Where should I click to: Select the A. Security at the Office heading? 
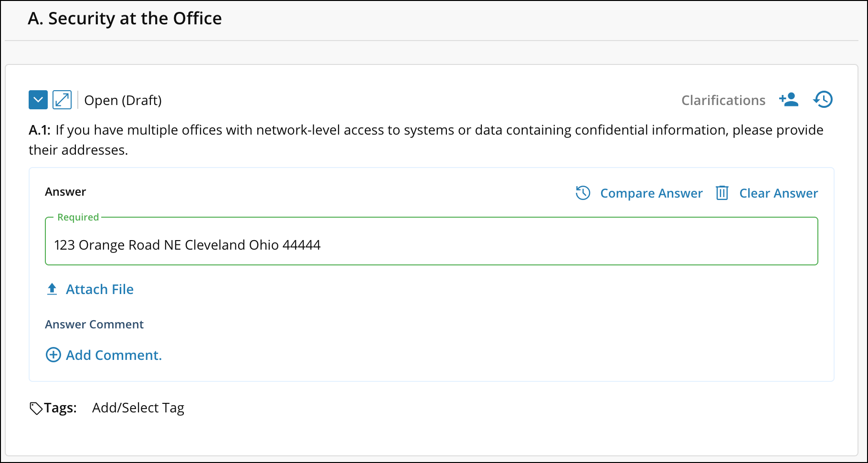[125, 19]
